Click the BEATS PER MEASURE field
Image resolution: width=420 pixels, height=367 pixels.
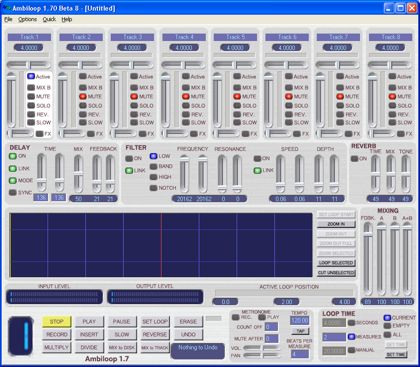coord(300,354)
